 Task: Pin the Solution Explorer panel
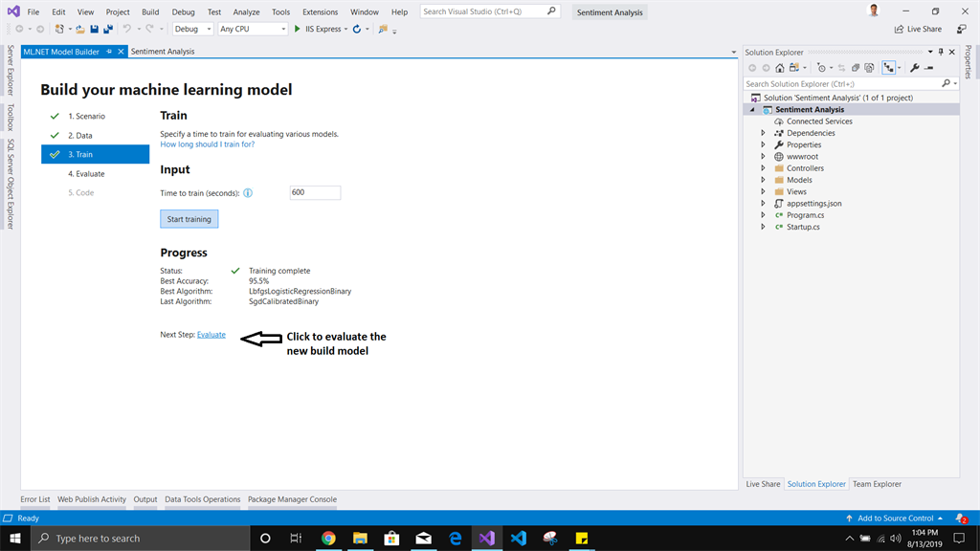tap(940, 52)
